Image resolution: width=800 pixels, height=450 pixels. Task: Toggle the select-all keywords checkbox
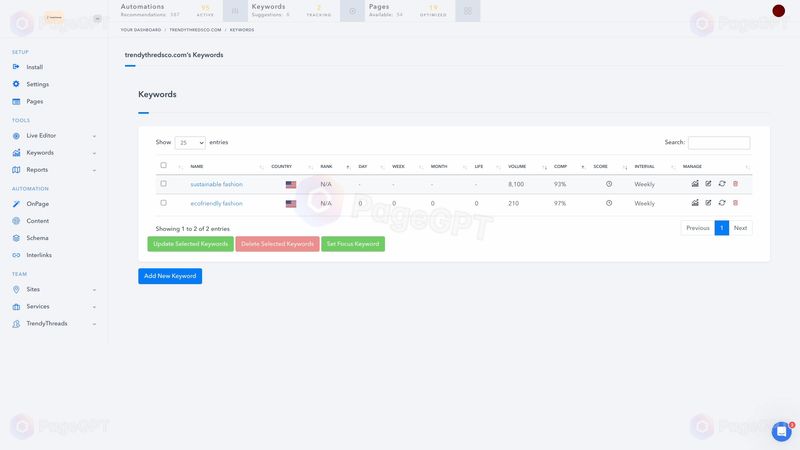coord(163,165)
